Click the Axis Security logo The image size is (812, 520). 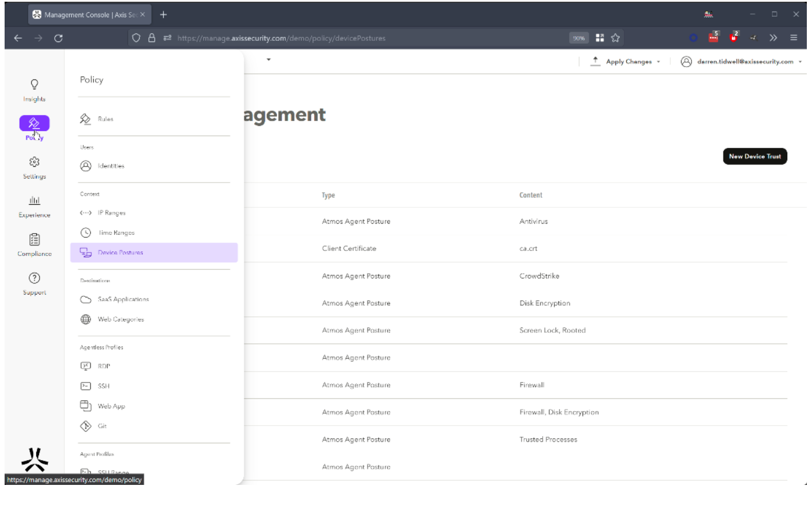35,460
